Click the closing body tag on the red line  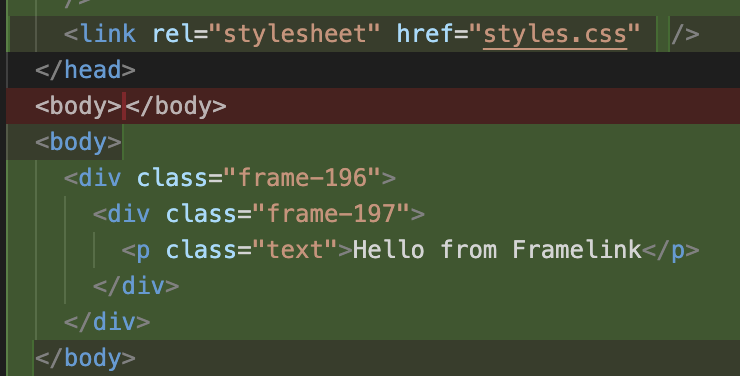(x=176, y=106)
